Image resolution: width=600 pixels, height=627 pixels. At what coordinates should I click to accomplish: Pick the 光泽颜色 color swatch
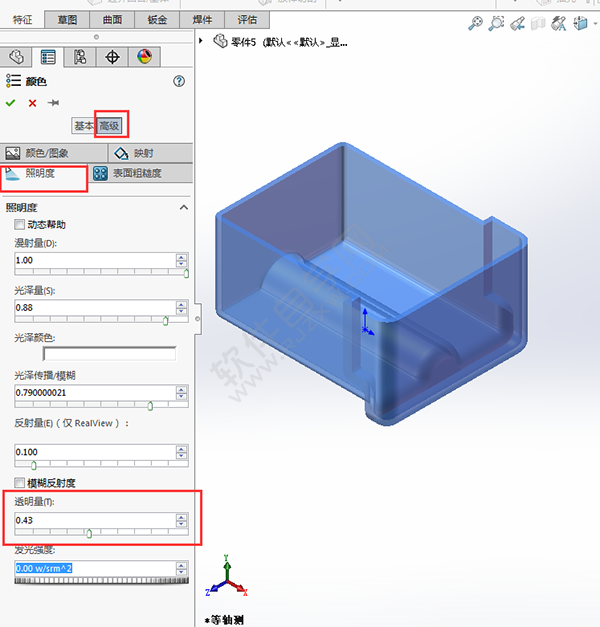110,354
